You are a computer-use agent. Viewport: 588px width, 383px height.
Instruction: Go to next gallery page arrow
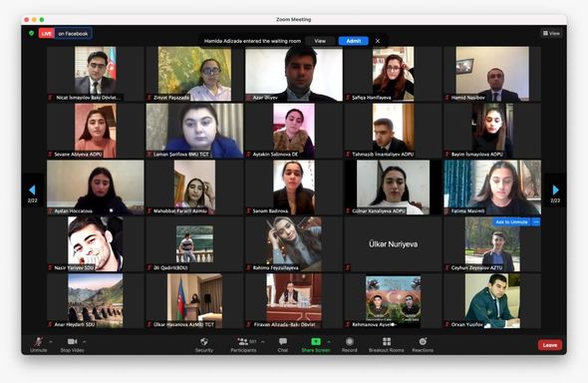click(555, 191)
